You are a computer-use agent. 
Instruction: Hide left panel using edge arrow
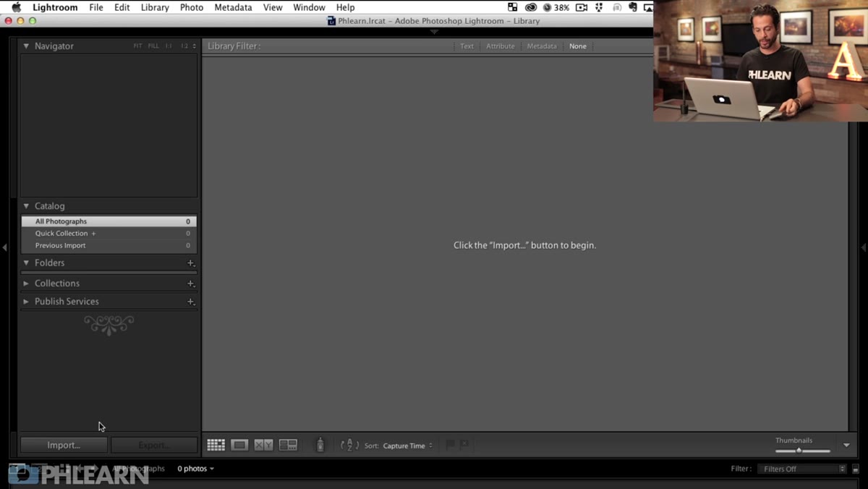coord(4,247)
